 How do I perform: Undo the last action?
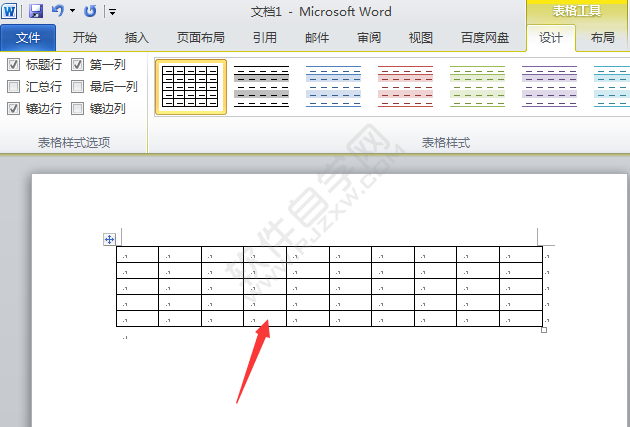(58, 11)
